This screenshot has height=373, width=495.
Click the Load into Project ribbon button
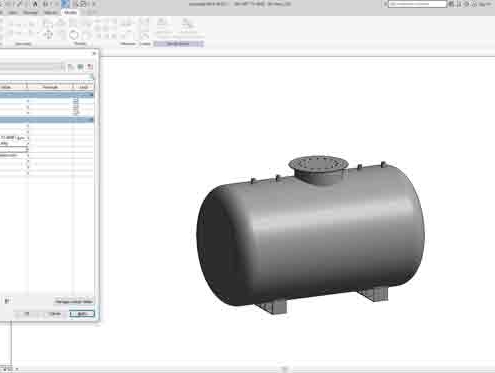pos(162,27)
